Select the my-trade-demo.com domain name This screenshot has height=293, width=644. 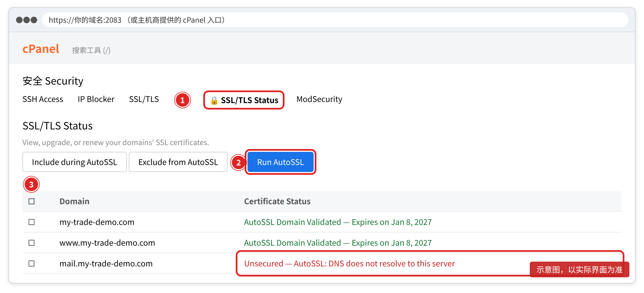97,222
